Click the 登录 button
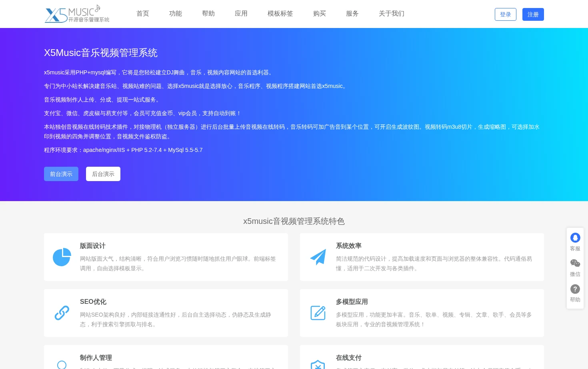 click(506, 14)
